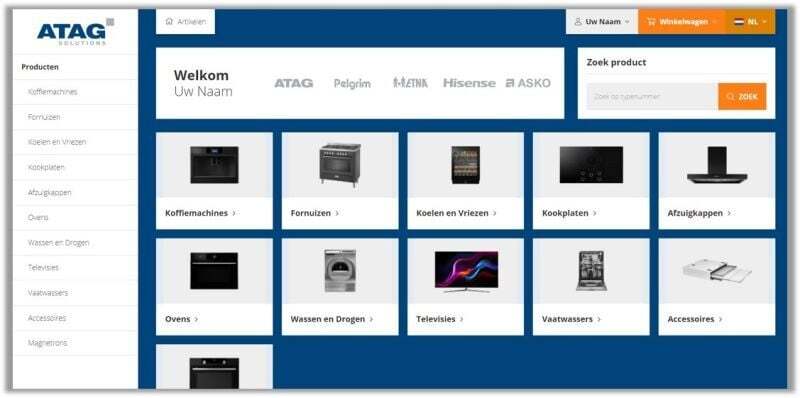This screenshot has height=398, width=800.
Task: Open the Winkelwagen cart dropdown
Action: pyautogui.click(x=681, y=21)
